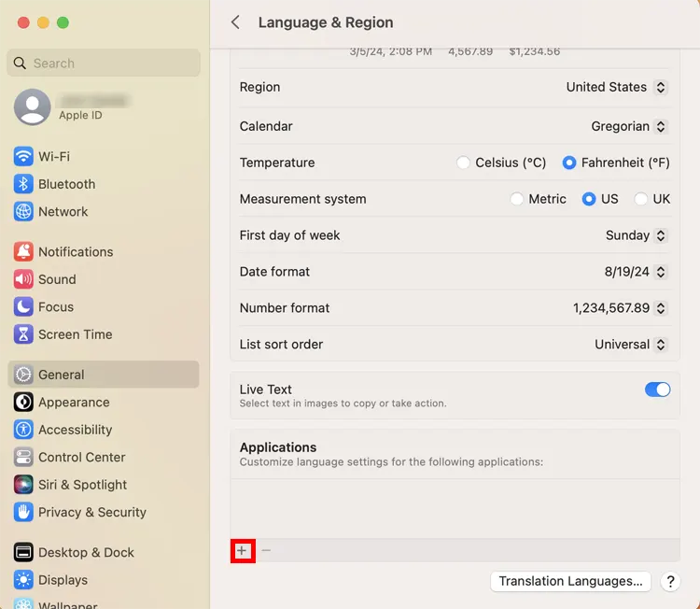Viewport: 700px width, 609px height.
Task: Click the Search field in sidebar
Action: tap(104, 64)
